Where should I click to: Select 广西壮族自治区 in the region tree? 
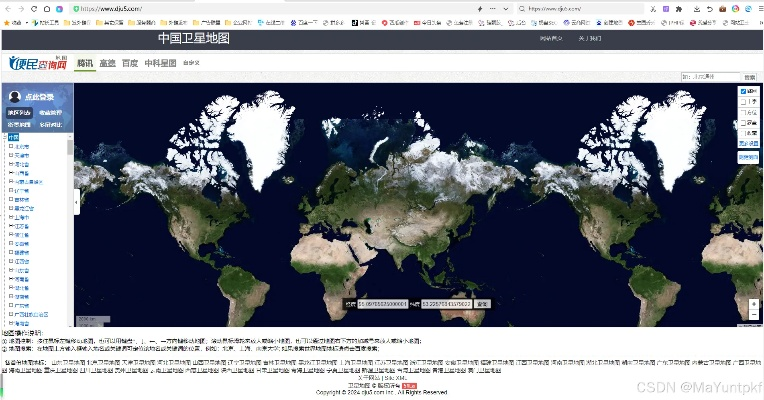pos(31,315)
